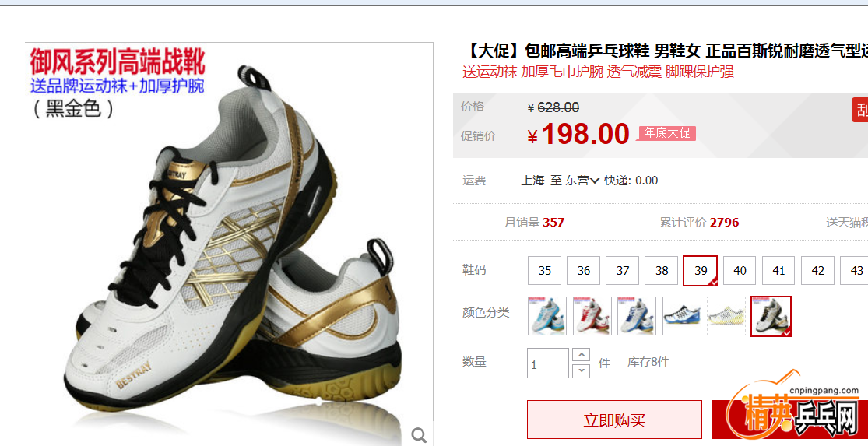Image resolution: width=868 pixels, height=446 pixels.
Task: Click the quantity input field
Action: [548, 363]
